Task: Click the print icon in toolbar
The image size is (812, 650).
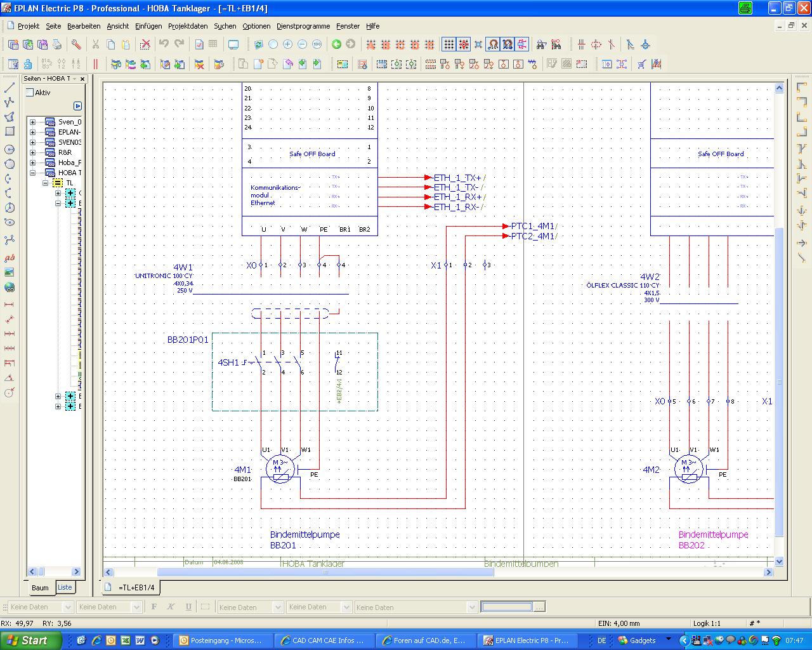Action: (57, 44)
